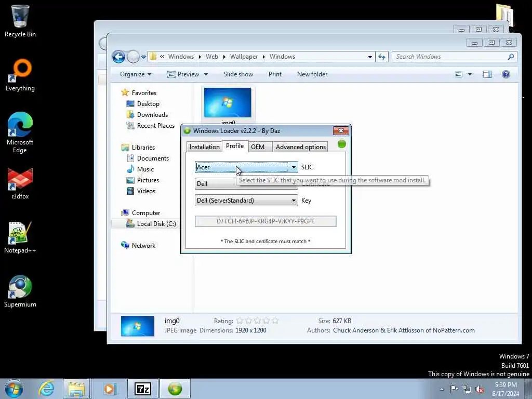Viewport: 532px width, 399px height.
Task: Open Internet Explorer from the taskbar
Action: pyautogui.click(x=46, y=389)
